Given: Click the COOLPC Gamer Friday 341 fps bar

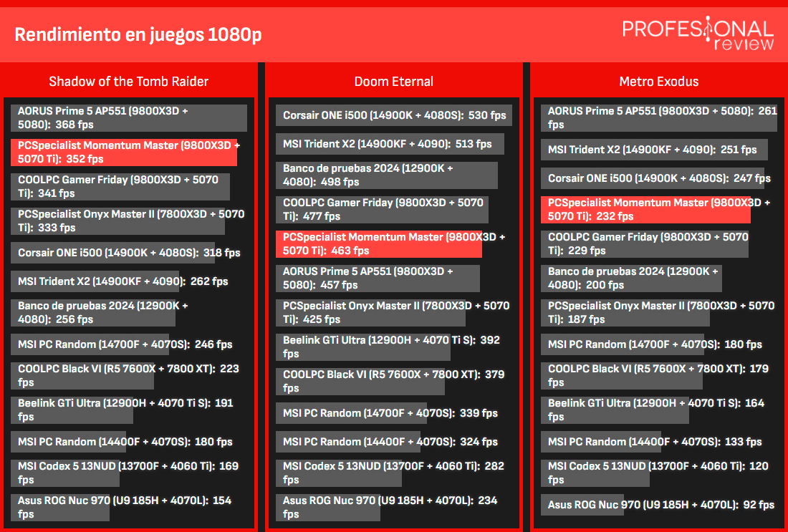Looking at the screenshot, I should click(x=120, y=186).
